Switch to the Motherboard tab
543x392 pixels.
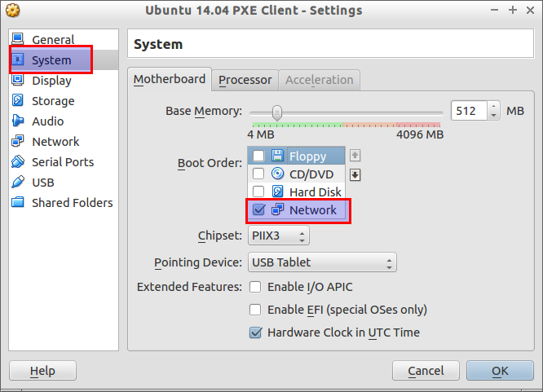coord(170,79)
